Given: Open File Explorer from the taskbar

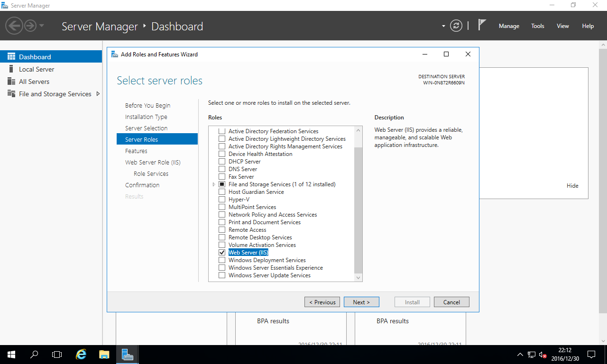Looking at the screenshot, I should (104, 354).
